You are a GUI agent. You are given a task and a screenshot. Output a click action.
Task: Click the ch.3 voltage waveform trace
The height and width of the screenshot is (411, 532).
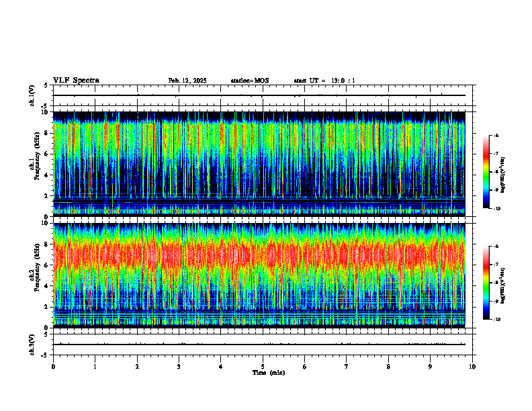[x=259, y=345]
